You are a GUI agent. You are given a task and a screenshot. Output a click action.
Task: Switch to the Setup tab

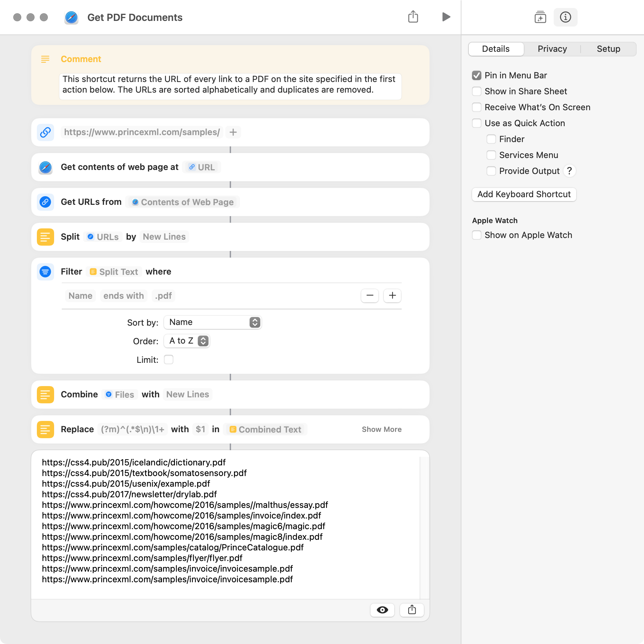click(x=608, y=49)
